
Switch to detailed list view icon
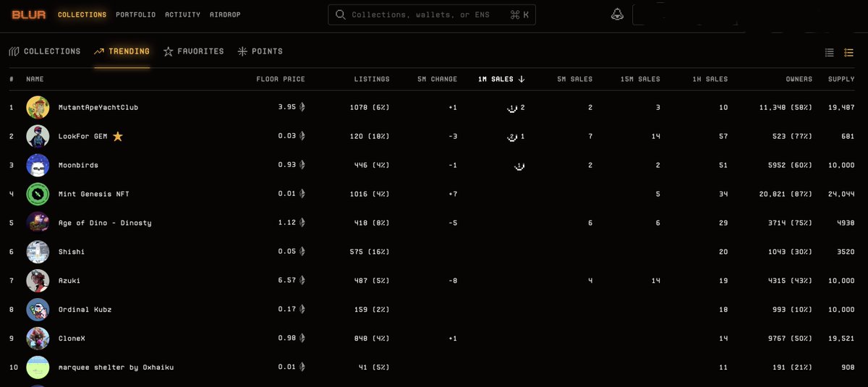(851, 52)
